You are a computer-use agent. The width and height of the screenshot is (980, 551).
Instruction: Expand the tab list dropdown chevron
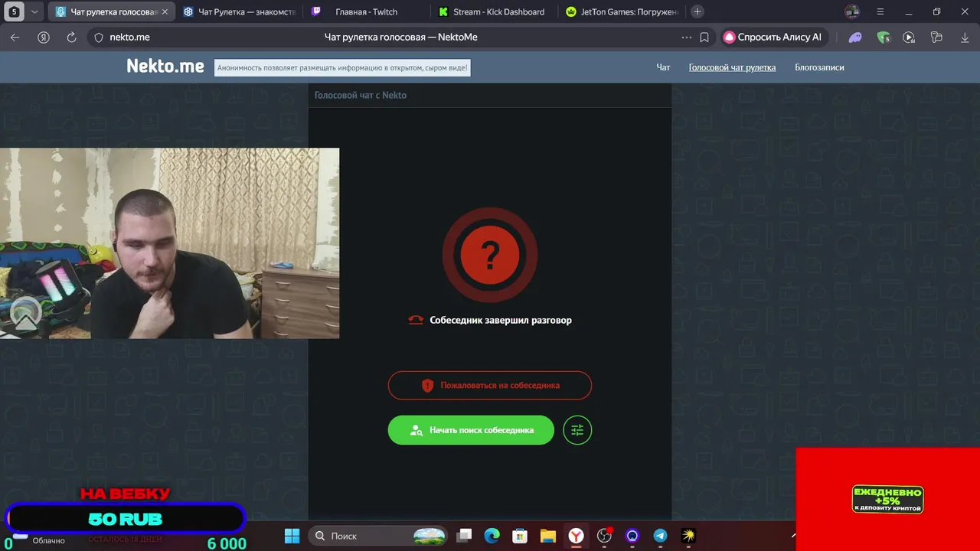tap(34, 11)
